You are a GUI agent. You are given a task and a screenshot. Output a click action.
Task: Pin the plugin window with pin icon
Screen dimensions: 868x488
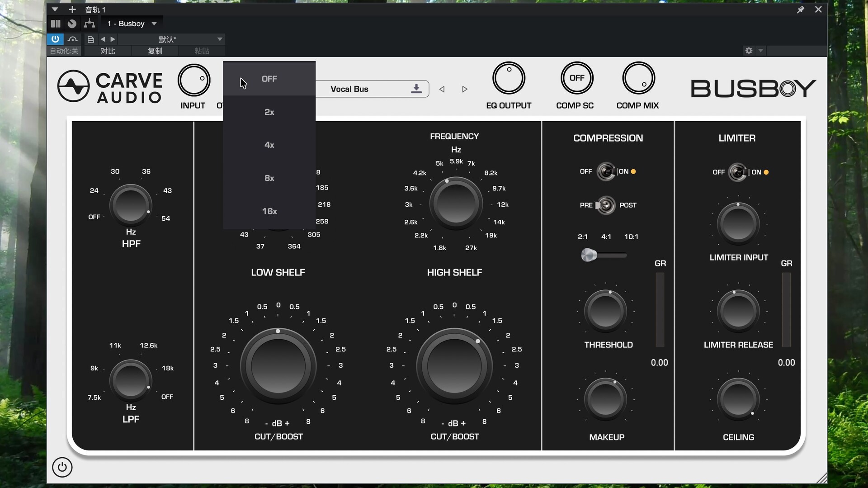(x=800, y=9)
